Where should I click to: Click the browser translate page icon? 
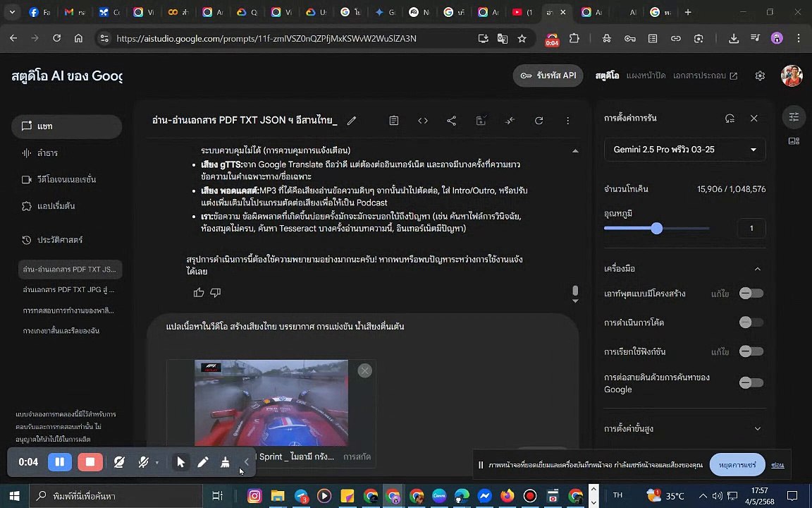pyautogui.click(x=503, y=38)
